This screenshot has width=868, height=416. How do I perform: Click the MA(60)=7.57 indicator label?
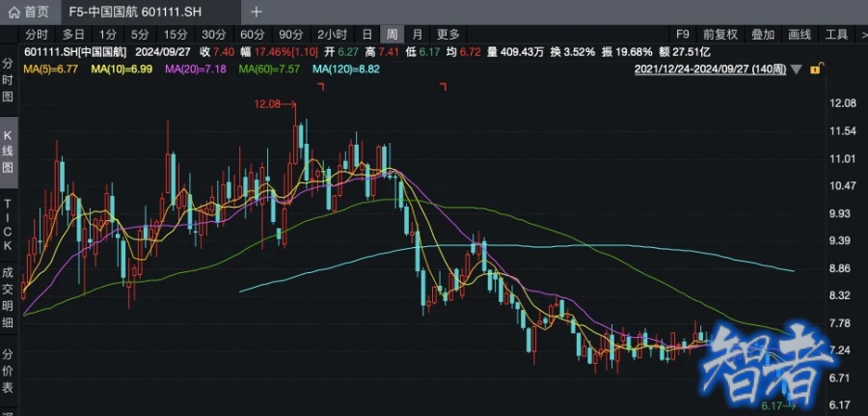click(x=269, y=69)
